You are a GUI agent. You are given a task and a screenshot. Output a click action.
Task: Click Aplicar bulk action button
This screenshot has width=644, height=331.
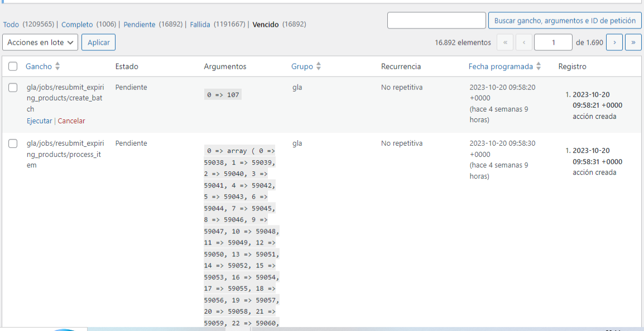(99, 42)
